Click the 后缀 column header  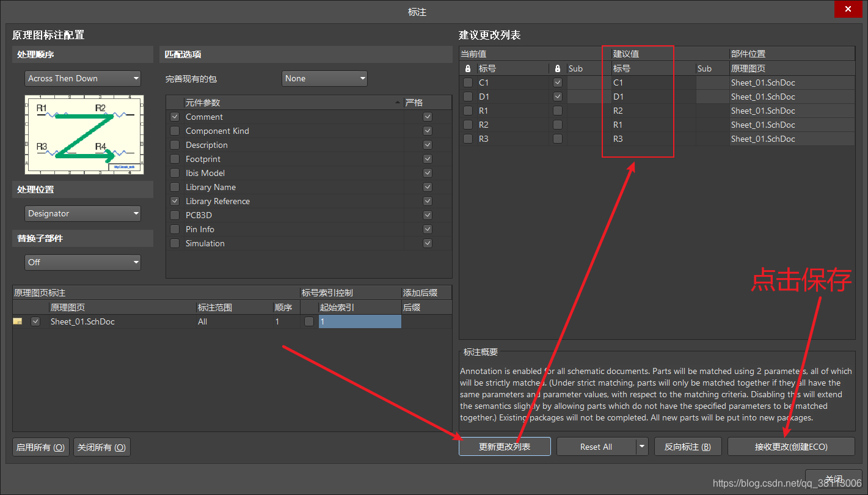[426, 307]
